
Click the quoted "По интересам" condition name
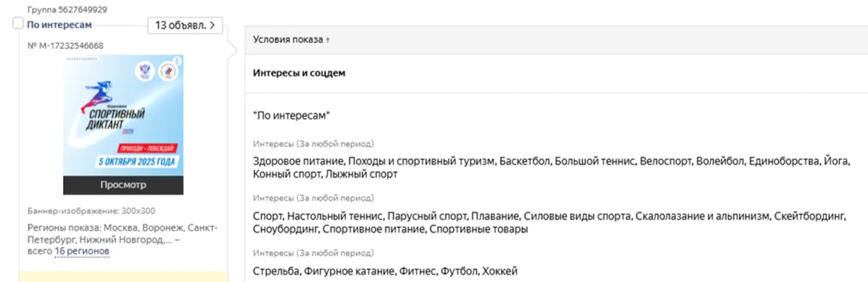coord(291,116)
